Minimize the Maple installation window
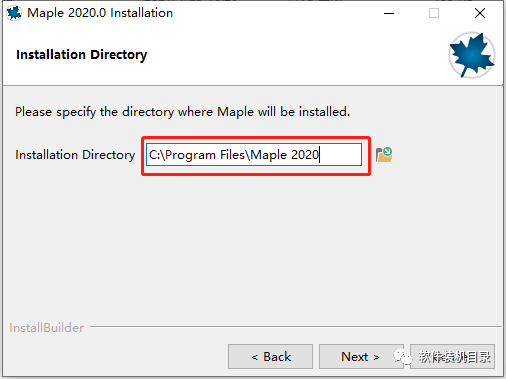The width and height of the screenshot is (506, 379). click(389, 13)
